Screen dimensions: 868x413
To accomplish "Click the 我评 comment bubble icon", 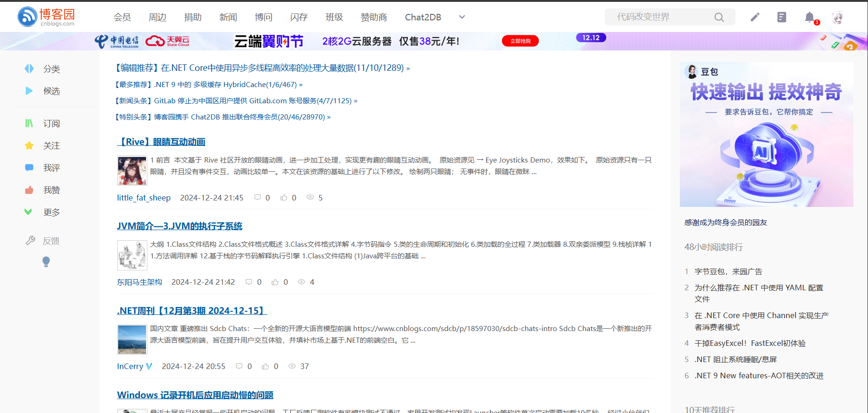I will [29, 168].
